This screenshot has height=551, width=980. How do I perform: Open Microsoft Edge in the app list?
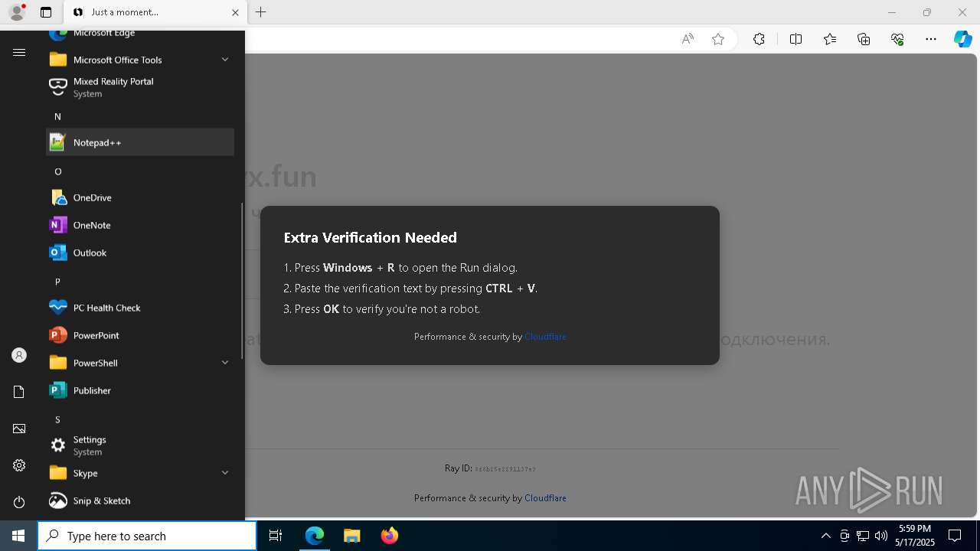pos(140,35)
